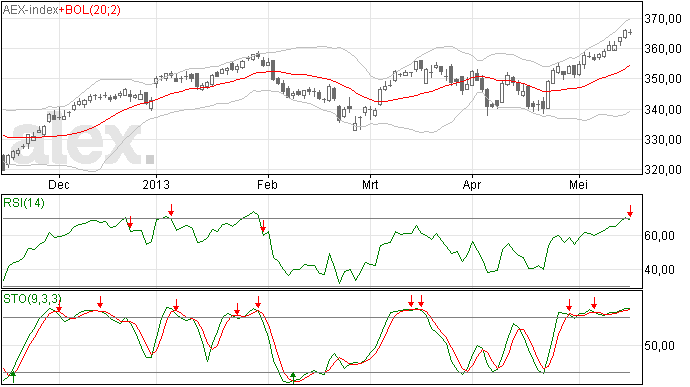Select the 330,00 price axis value
Screen dimensions: 690x387
tap(663, 140)
